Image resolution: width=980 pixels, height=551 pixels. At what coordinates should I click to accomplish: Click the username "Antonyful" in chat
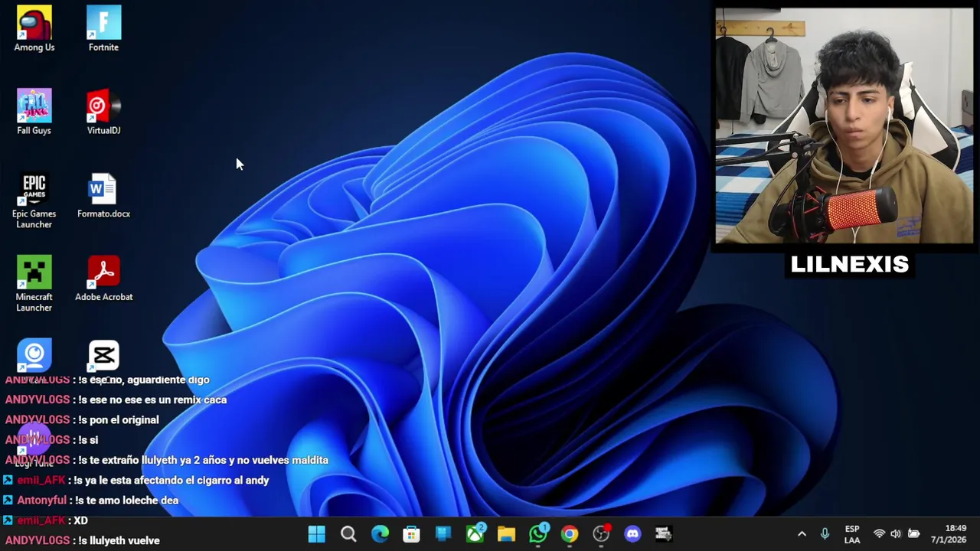41,500
